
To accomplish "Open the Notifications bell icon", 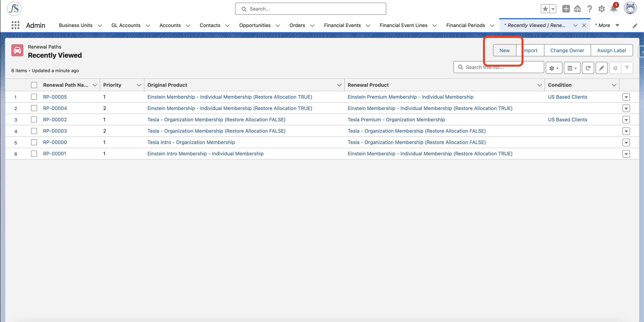I will click(x=614, y=9).
